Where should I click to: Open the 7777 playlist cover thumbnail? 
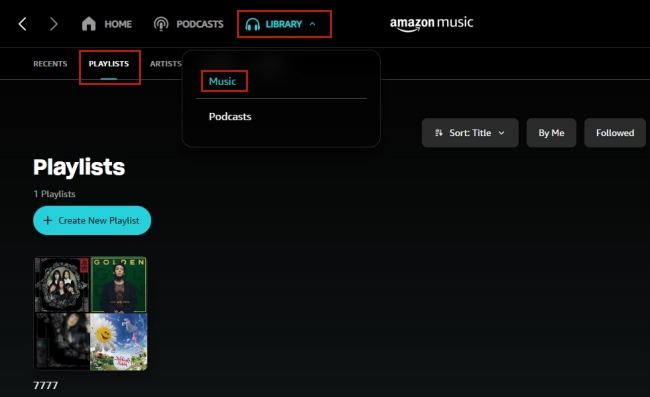[90, 313]
